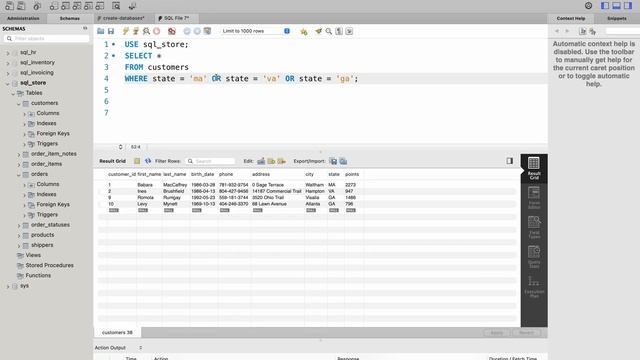The width and height of the screenshot is (640, 360).
Task: Collapse the sql_store schema
Action: (8, 83)
